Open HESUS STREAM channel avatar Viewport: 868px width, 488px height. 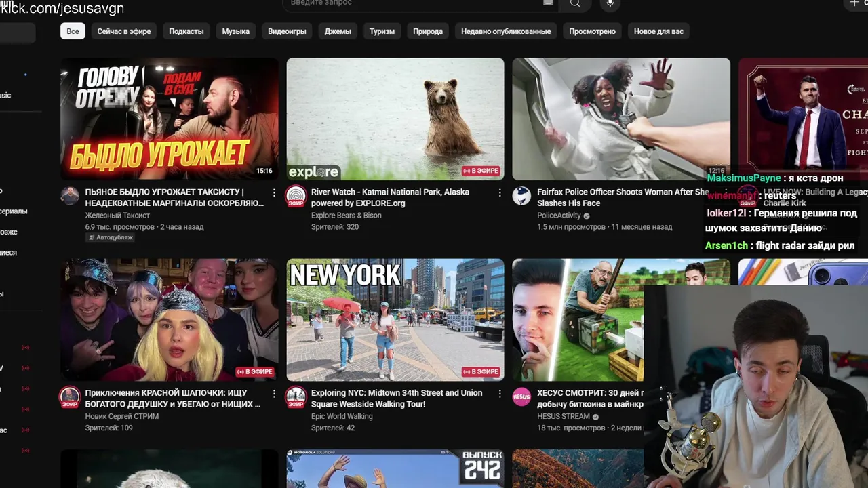[521, 396]
